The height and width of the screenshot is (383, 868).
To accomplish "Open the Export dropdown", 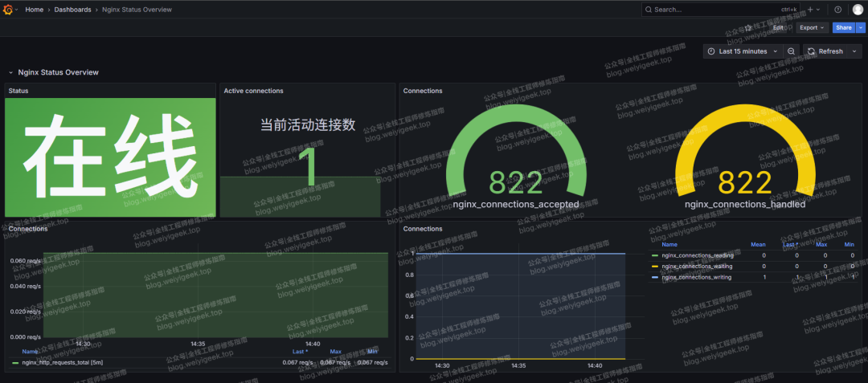I will tap(812, 27).
